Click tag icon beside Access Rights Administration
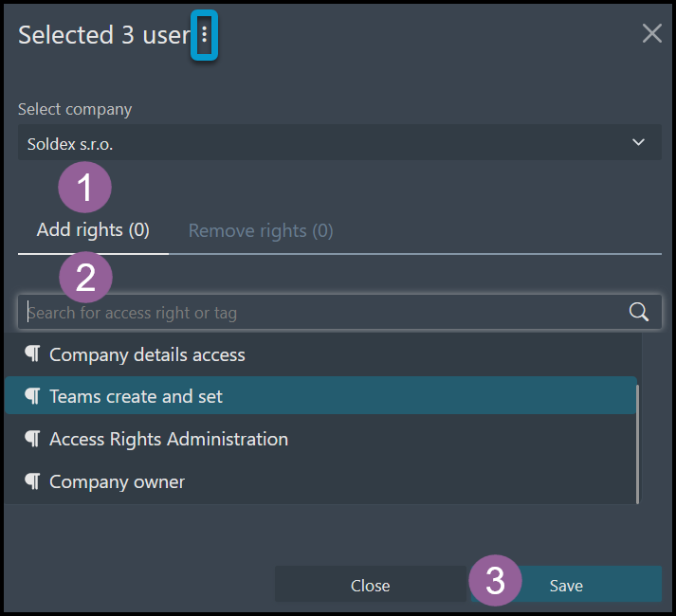676x616 pixels. pos(32,439)
